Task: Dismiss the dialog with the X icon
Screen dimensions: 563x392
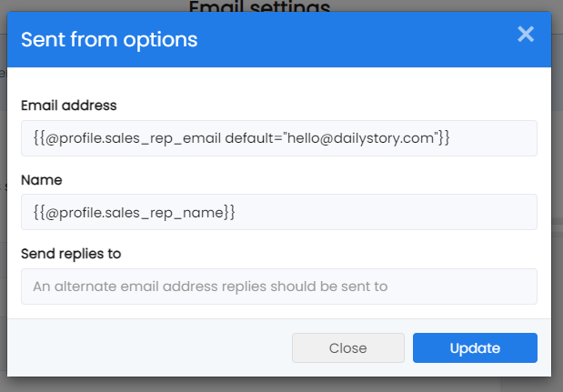Action: (526, 35)
